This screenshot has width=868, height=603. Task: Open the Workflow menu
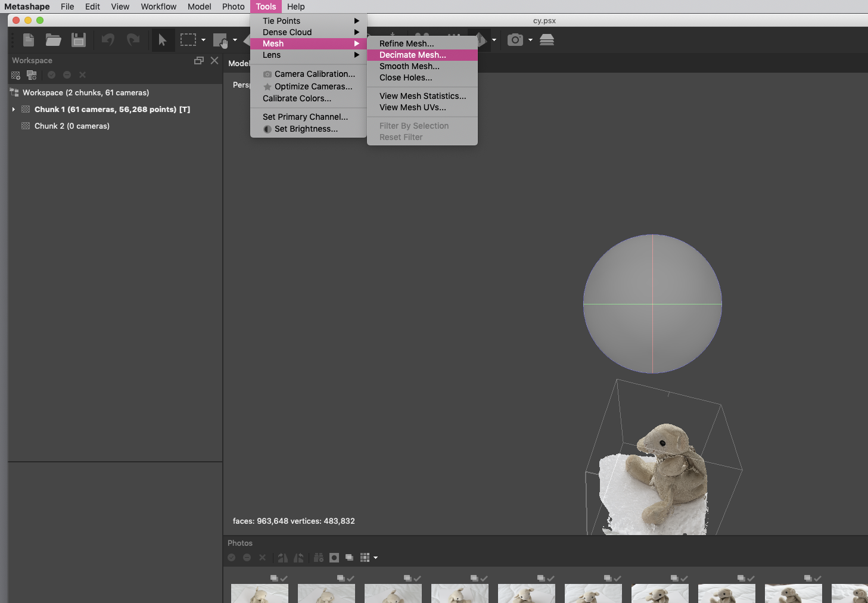tap(158, 7)
